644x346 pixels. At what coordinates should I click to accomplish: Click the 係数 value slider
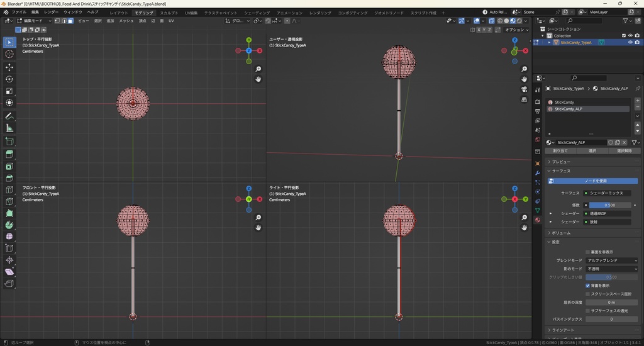(609, 205)
